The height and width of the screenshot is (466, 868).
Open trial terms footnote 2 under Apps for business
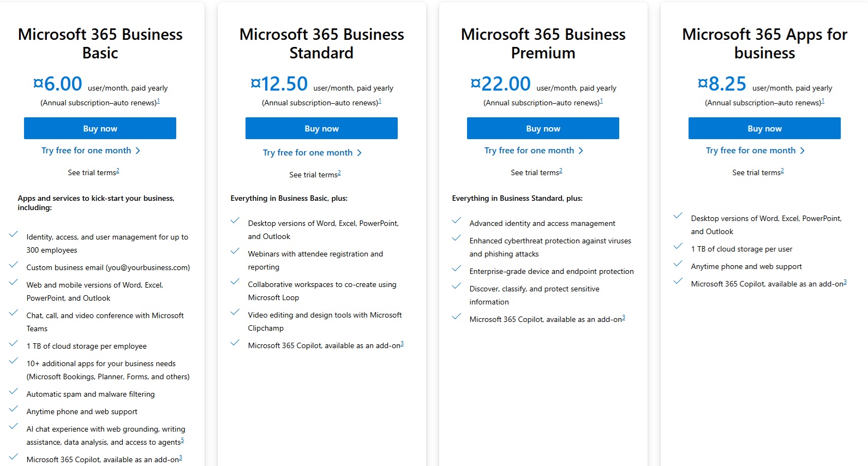782,171
